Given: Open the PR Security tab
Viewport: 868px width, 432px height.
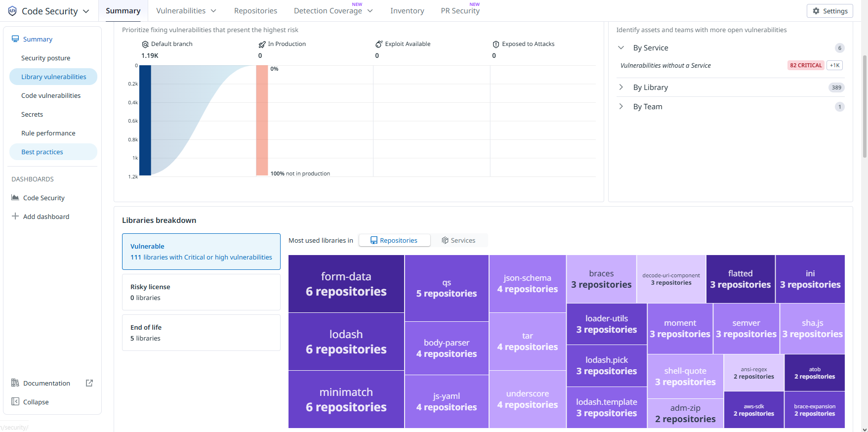Looking at the screenshot, I should point(460,11).
